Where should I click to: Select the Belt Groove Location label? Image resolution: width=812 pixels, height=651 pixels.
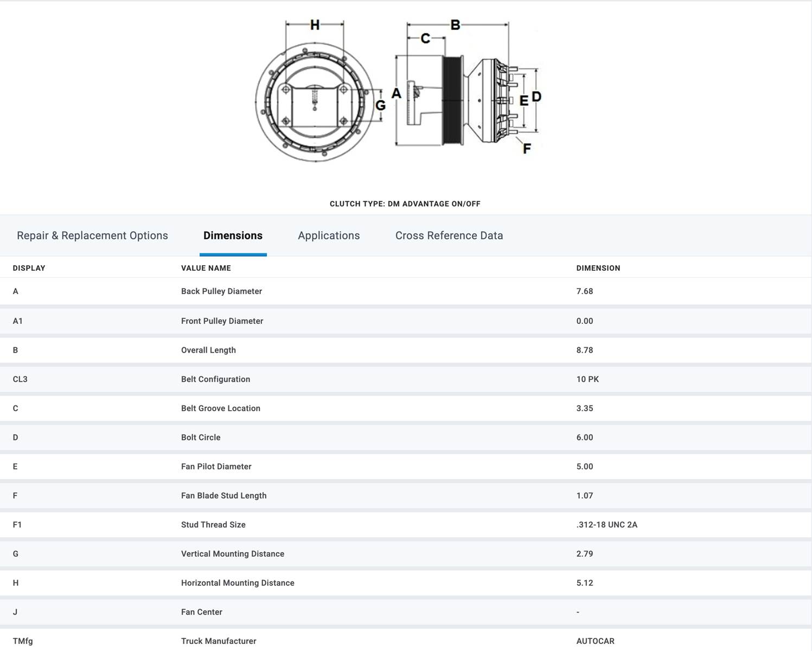(221, 409)
